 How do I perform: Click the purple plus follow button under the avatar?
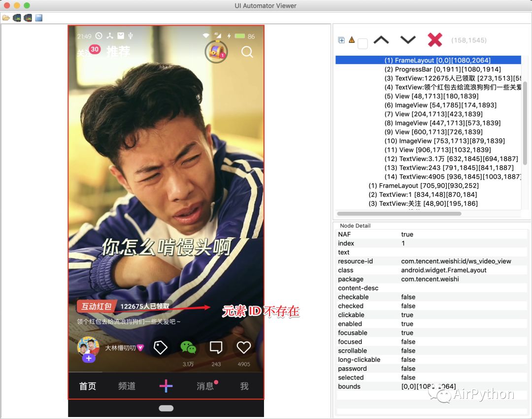89,358
